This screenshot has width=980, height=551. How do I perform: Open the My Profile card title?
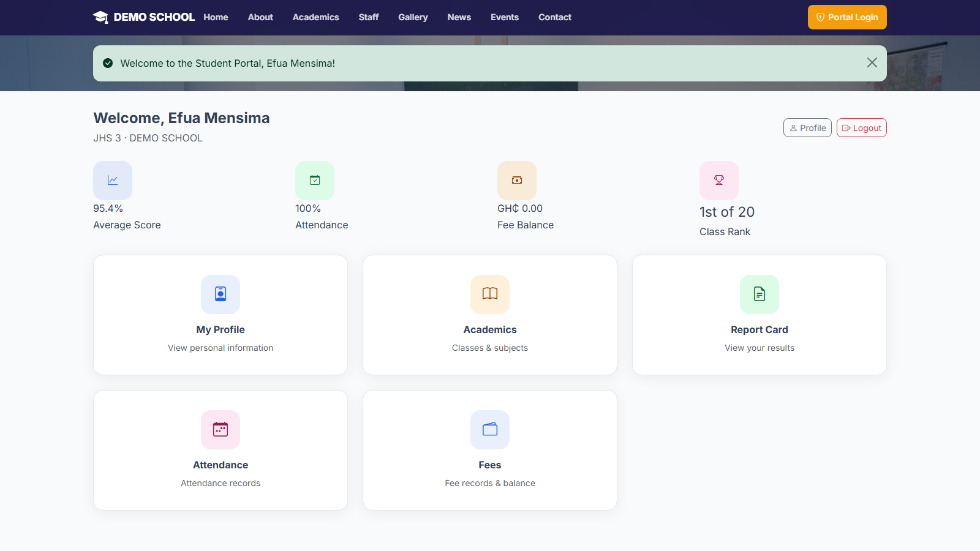click(x=221, y=329)
